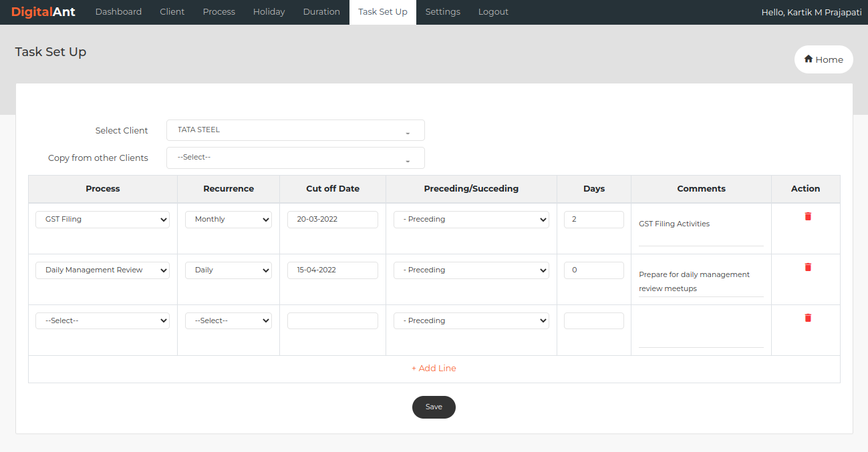Open the Daily recurrence dropdown
Viewport: 868px width, 452px height.
pyautogui.click(x=228, y=270)
